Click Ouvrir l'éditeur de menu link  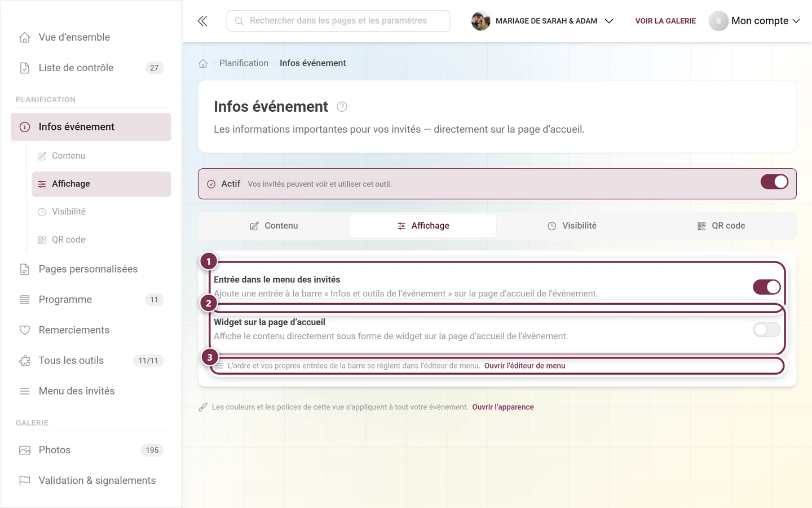[524, 366]
